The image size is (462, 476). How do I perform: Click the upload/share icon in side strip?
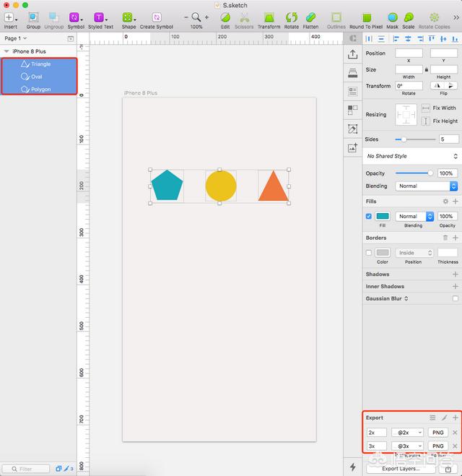352,54
